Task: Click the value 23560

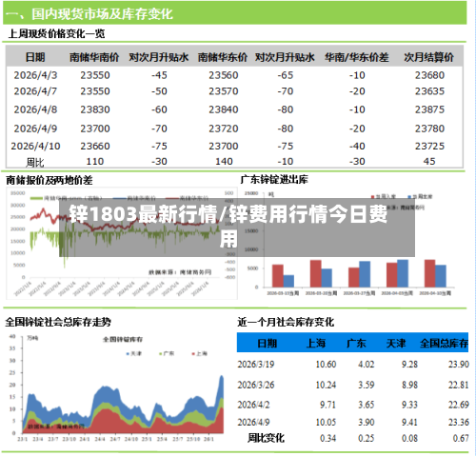Action: [x=224, y=75]
